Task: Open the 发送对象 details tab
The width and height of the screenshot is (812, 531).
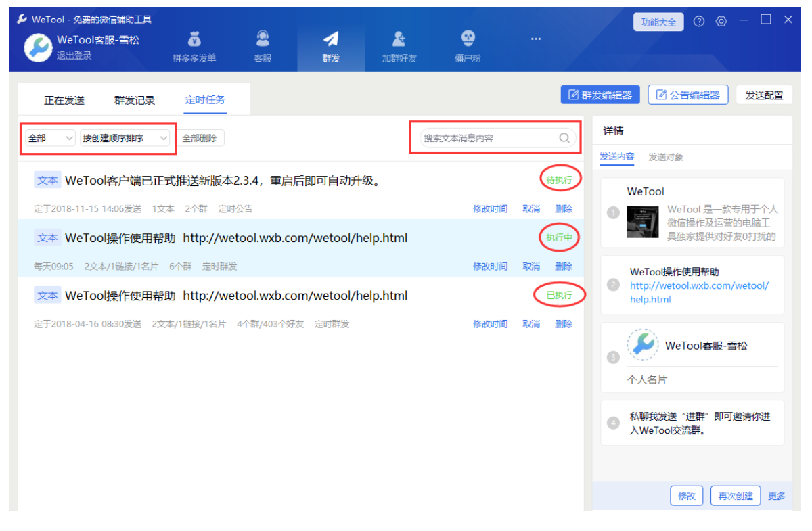Action: 666,157
